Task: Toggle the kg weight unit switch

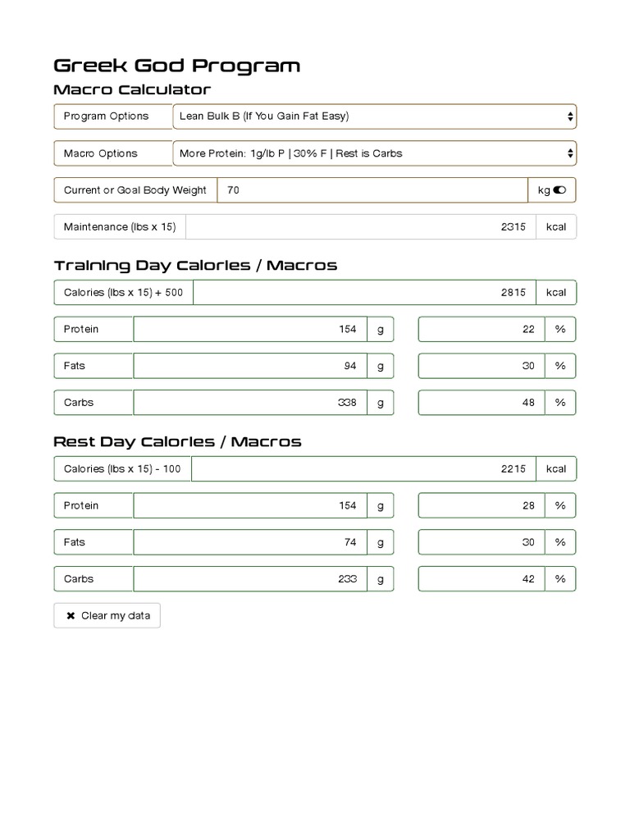Action: tap(559, 190)
